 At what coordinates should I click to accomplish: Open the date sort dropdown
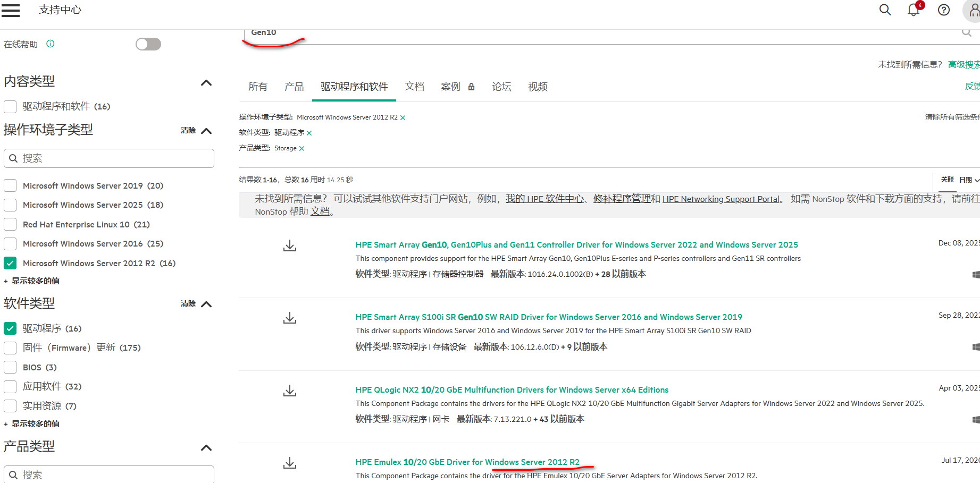tap(969, 180)
